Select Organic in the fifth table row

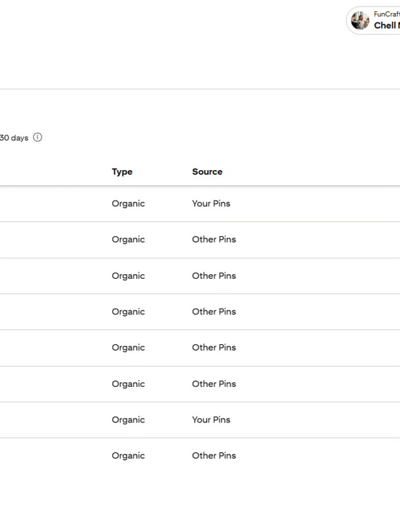[129, 347]
